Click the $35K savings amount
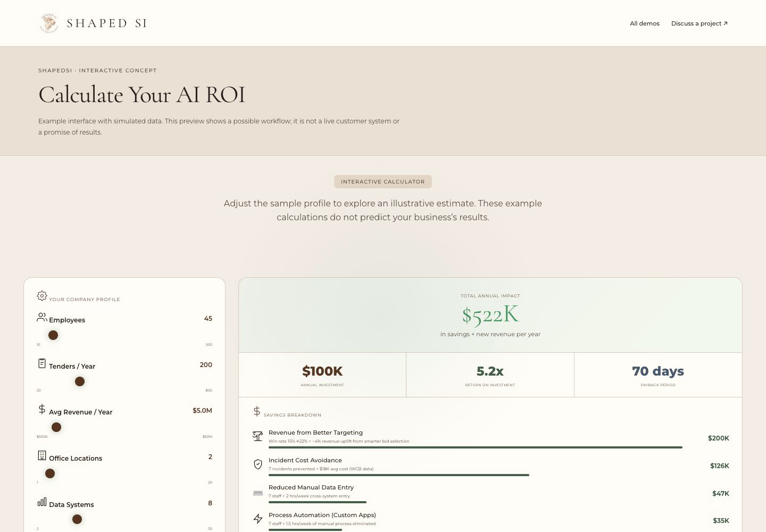 coord(721,521)
